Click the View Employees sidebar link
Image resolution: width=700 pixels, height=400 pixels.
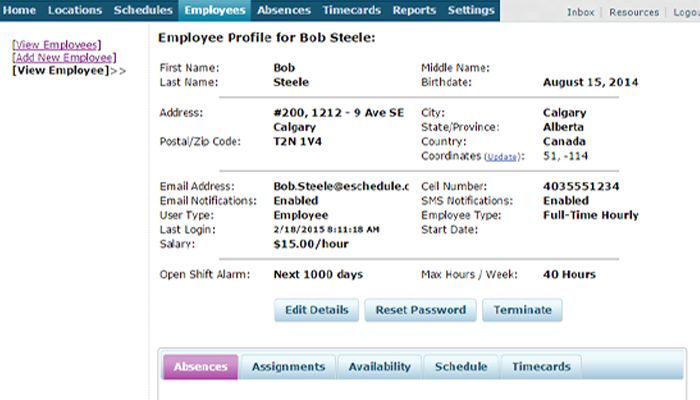pos(56,45)
